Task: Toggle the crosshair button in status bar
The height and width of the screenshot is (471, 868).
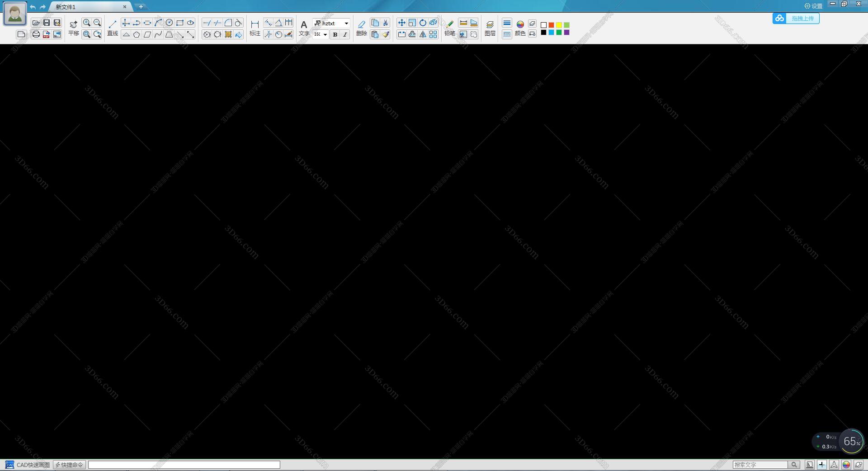Action: (822, 465)
